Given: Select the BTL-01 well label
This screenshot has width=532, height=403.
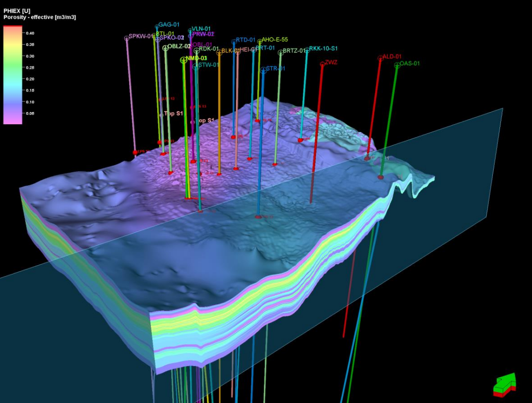Looking at the screenshot, I should 165,33.
